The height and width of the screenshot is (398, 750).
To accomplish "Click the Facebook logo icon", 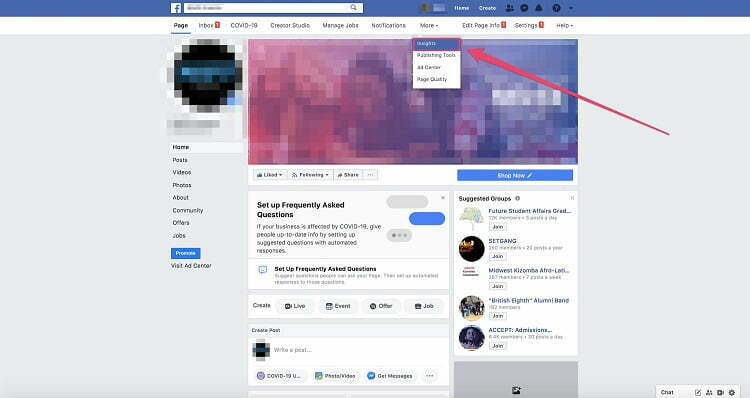I will click(x=176, y=8).
